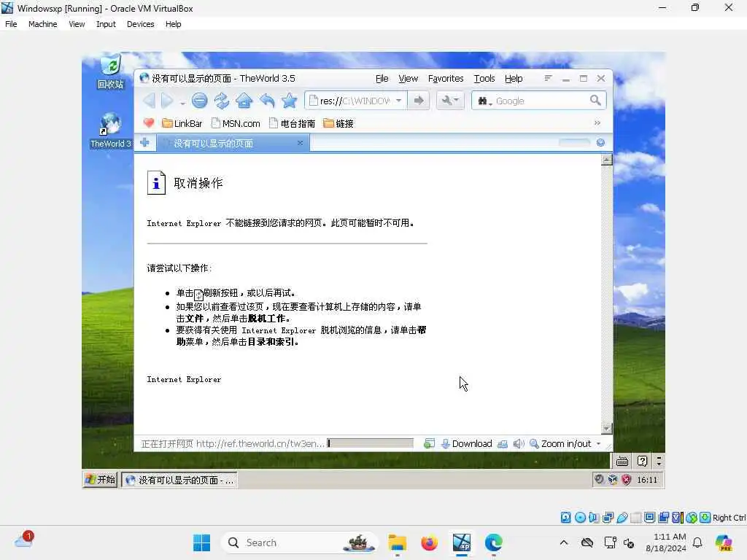Click the Windows 11 Start logo
The width and height of the screenshot is (747, 560).
click(x=201, y=542)
